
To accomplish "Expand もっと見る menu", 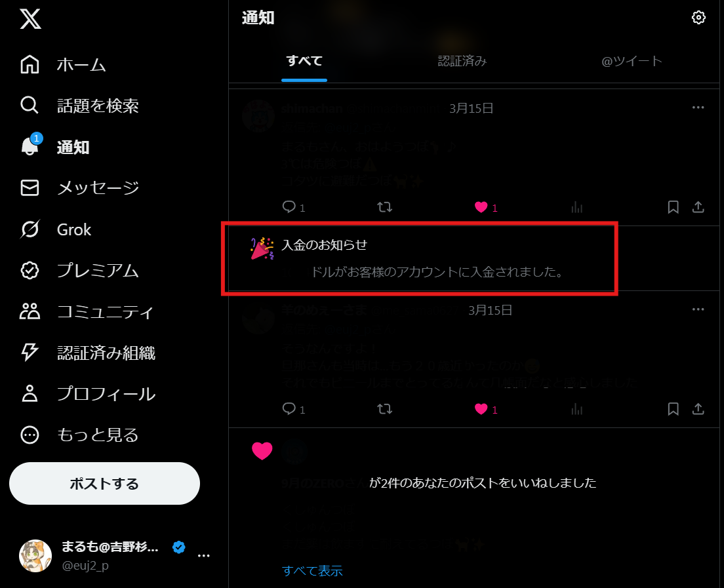I will pyautogui.click(x=79, y=435).
